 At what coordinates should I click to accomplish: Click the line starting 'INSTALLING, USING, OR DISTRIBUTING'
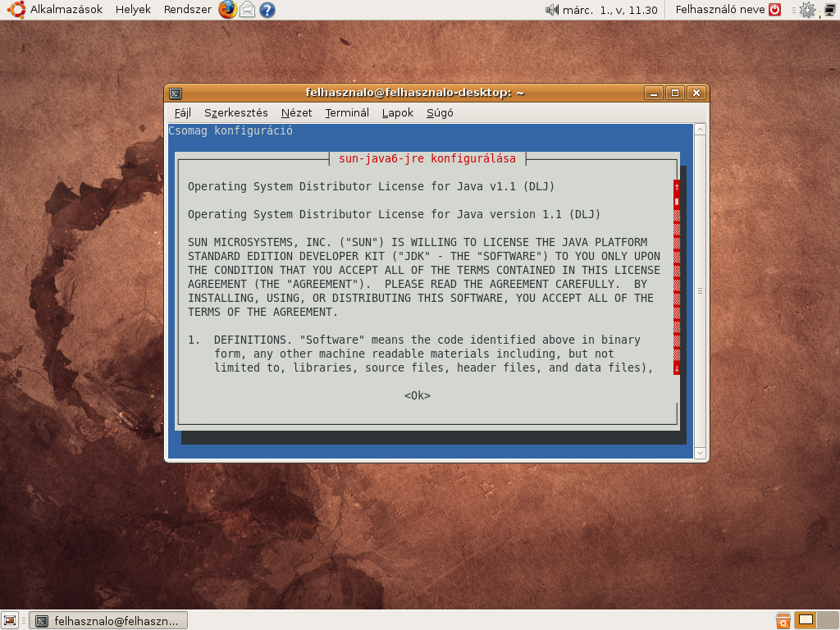pos(421,298)
